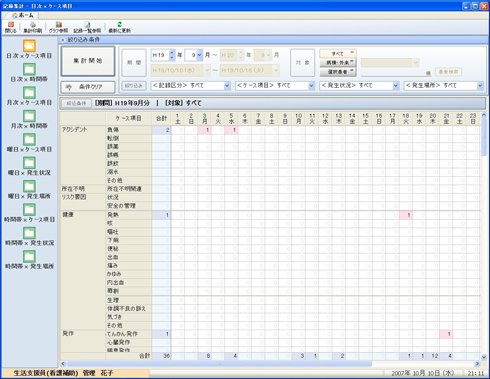Click the ケース項目 column header
Viewport: 490px width, 379px height.
point(128,118)
